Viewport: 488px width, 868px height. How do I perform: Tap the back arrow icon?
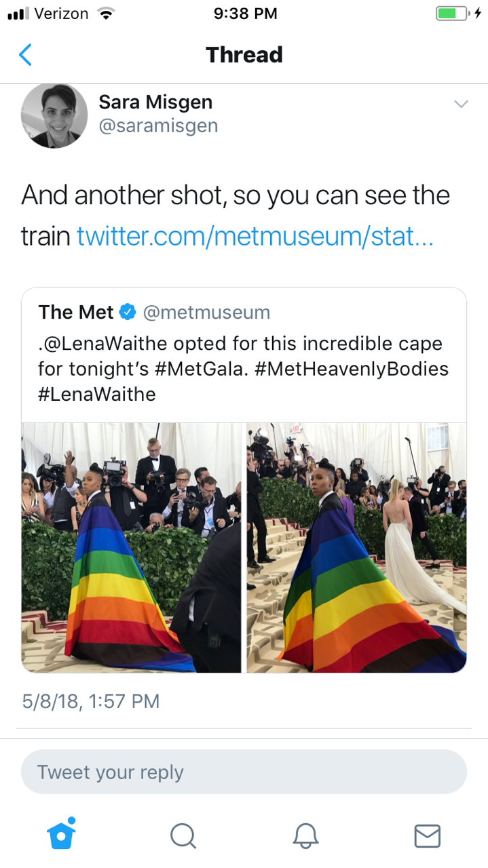coord(25,55)
